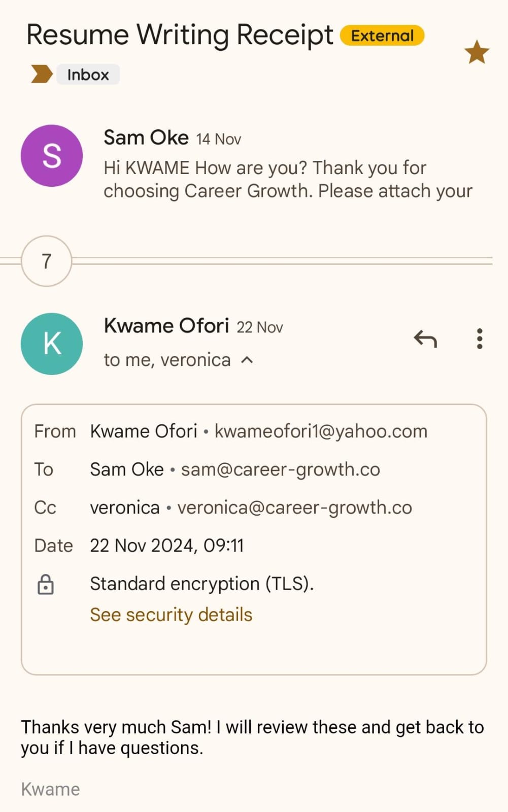
Task: Open See security details link
Action: pos(171,615)
